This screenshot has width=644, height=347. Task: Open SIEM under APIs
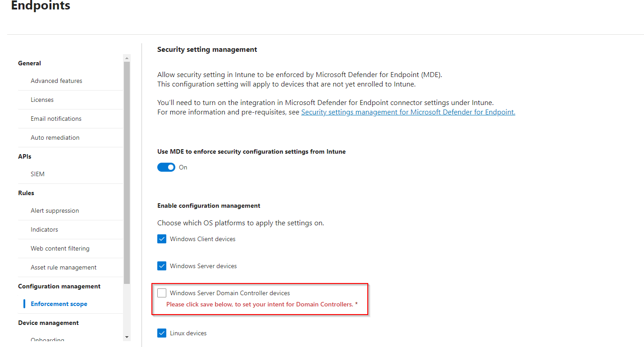[x=37, y=173]
